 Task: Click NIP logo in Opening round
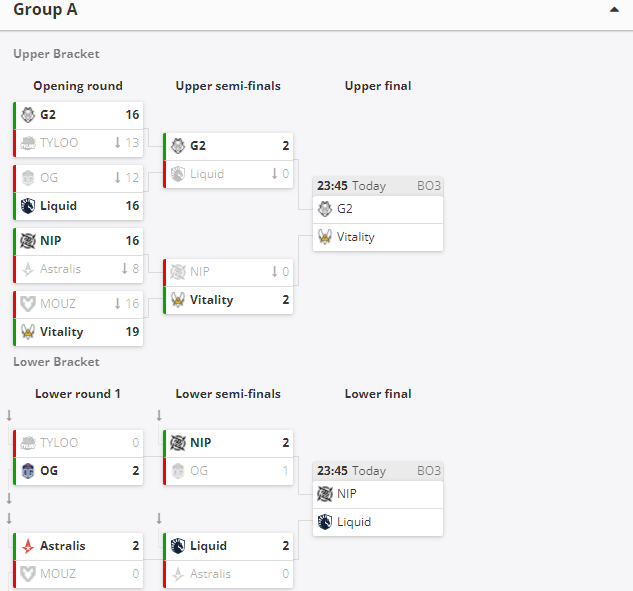28,241
